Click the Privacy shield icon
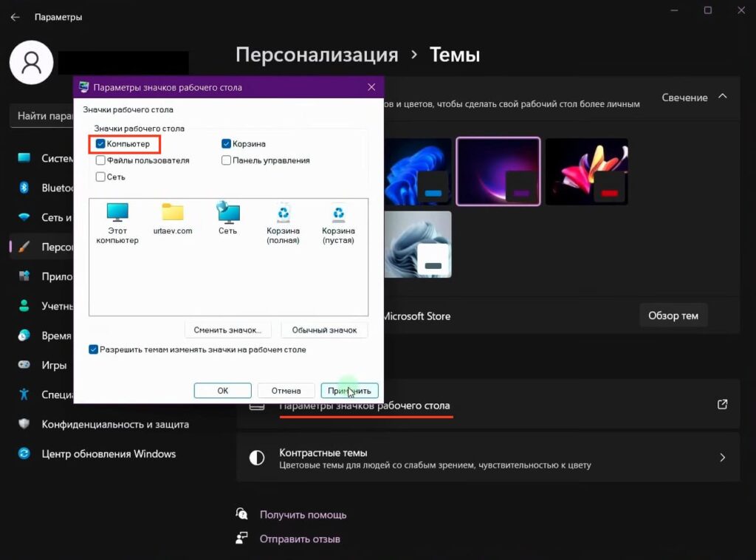 (x=24, y=424)
